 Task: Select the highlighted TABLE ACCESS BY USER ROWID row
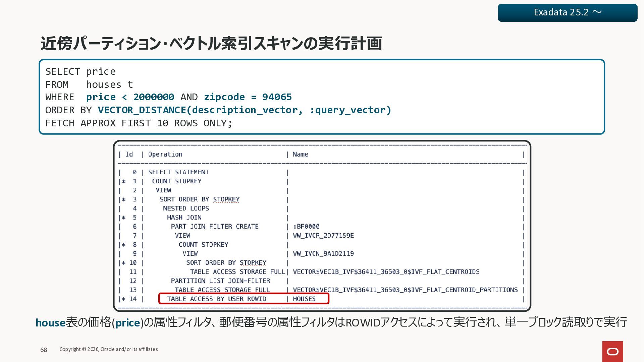point(217,299)
